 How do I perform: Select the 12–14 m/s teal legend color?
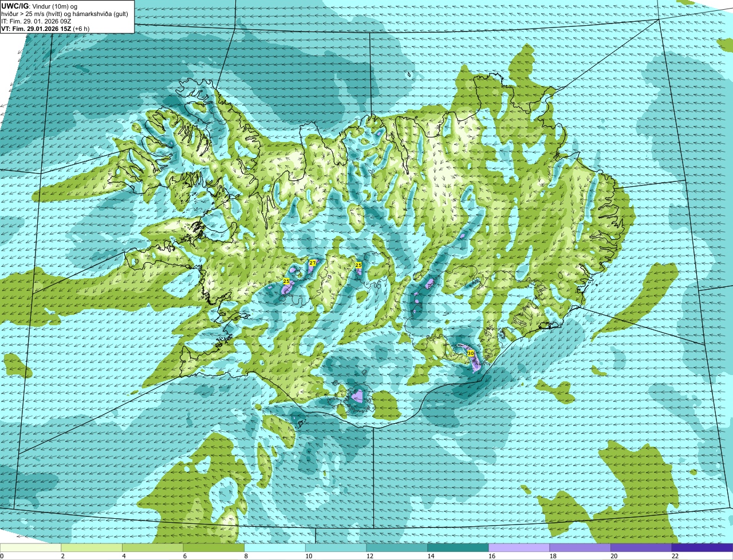coord(397,547)
